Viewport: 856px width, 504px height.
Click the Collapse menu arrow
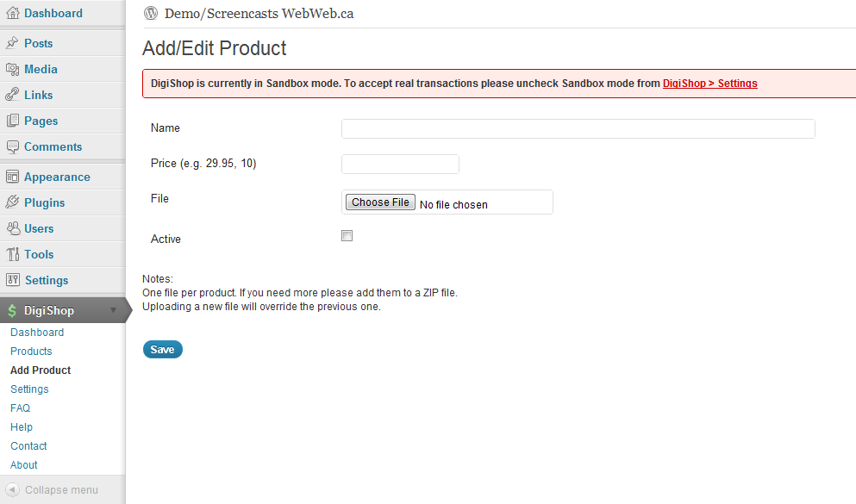[x=13, y=490]
